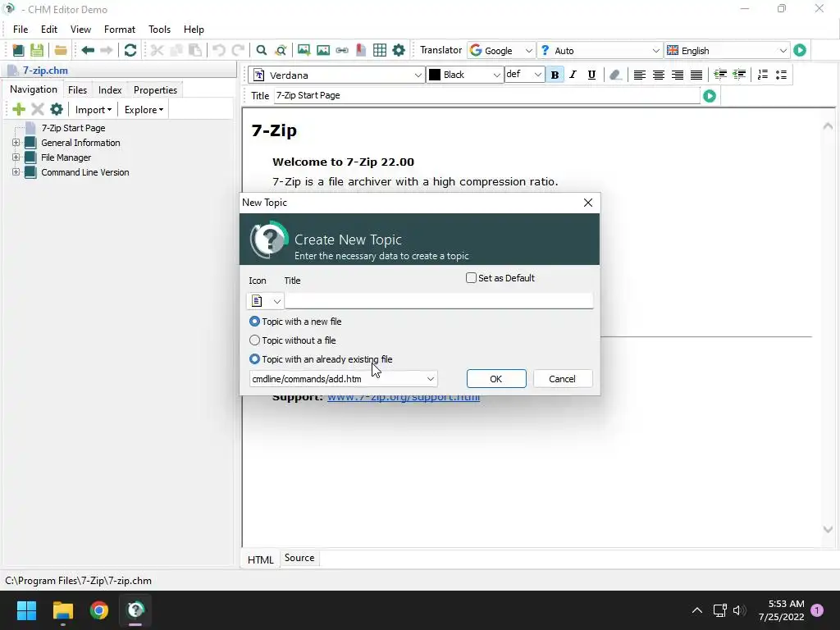Select Topic with a new file
The width and height of the screenshot is (840, 630).
(254, 322)
